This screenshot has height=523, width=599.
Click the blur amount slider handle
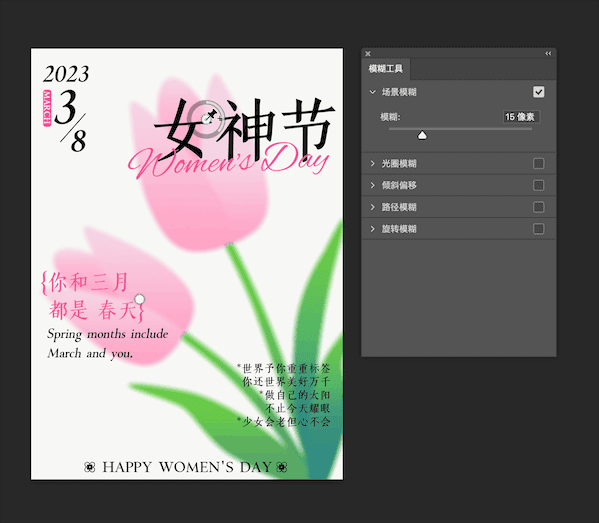(x=422, y=135)
